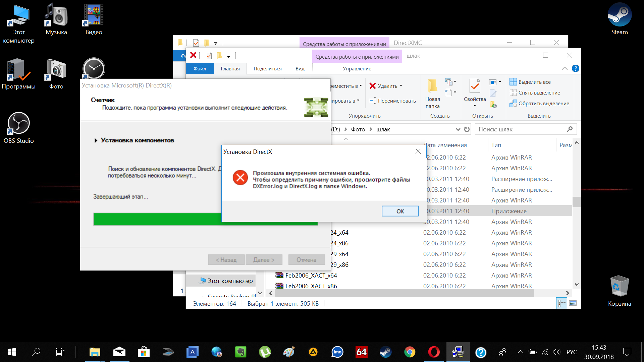Screen dimensions: 644x362
Task: Collapse the ribbon with the chevron
Action: (x=565, y=68)
